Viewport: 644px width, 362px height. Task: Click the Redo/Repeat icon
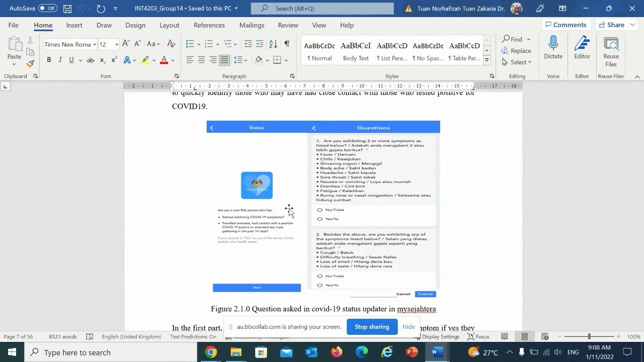pos(101,9)
